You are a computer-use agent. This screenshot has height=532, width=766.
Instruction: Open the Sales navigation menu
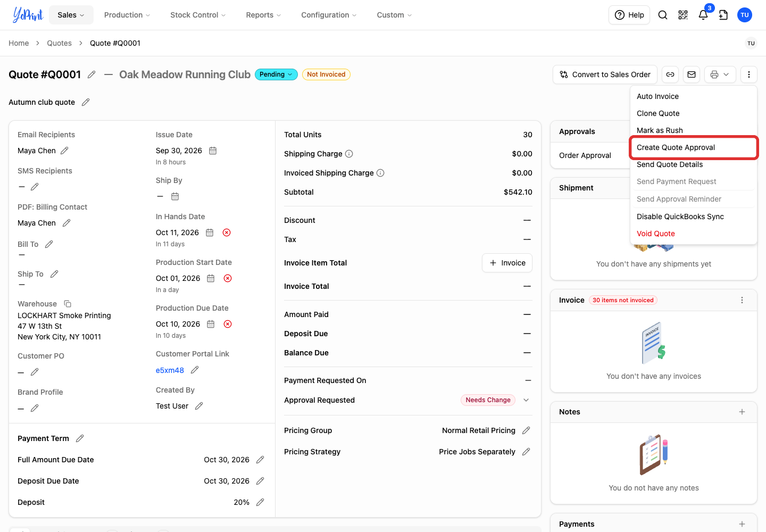point(71,15)
